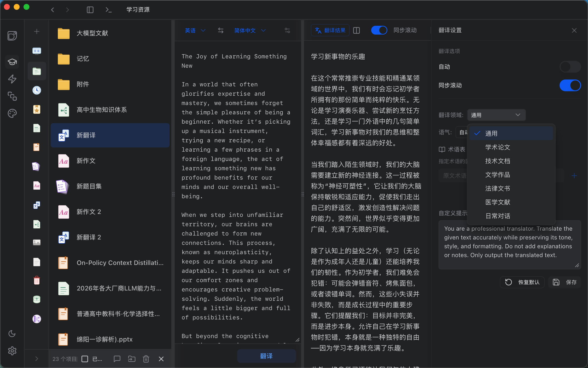Open the 英语 source language dropdown
The height and width of the screenshot is (368, 588).
pyautogui.click(x=195, y=30)
